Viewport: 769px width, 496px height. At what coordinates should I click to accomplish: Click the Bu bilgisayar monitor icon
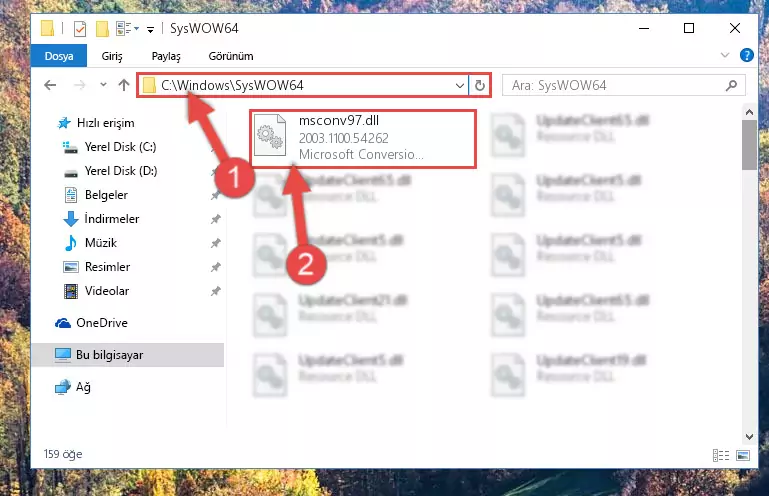[x=62, y=355]
